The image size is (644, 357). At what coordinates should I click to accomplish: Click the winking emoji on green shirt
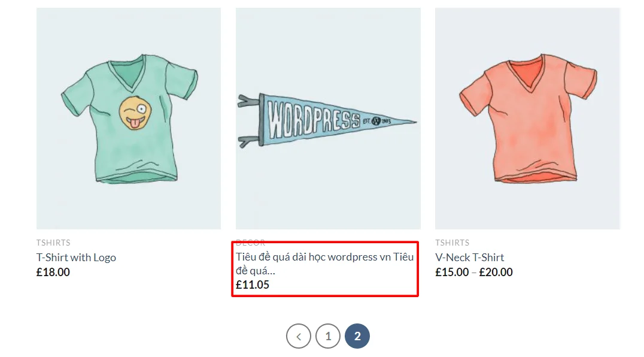pyautogui.click(x=135, y=114)
